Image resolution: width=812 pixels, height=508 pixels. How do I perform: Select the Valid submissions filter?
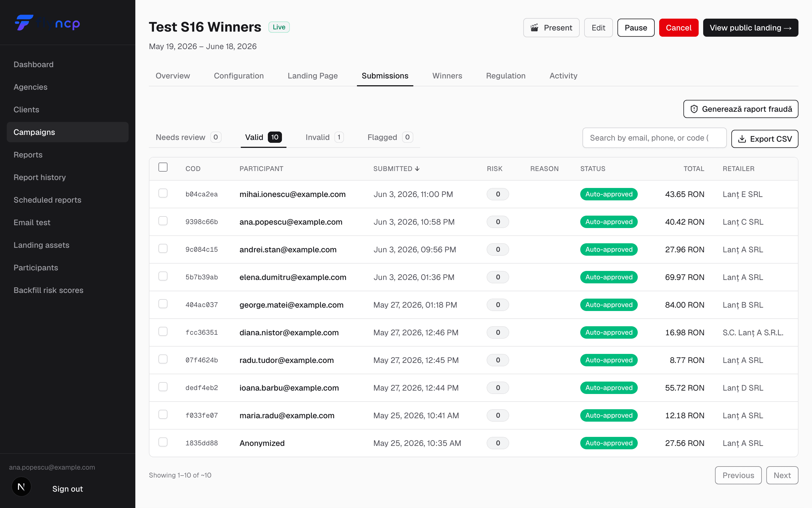pos(263,137)
